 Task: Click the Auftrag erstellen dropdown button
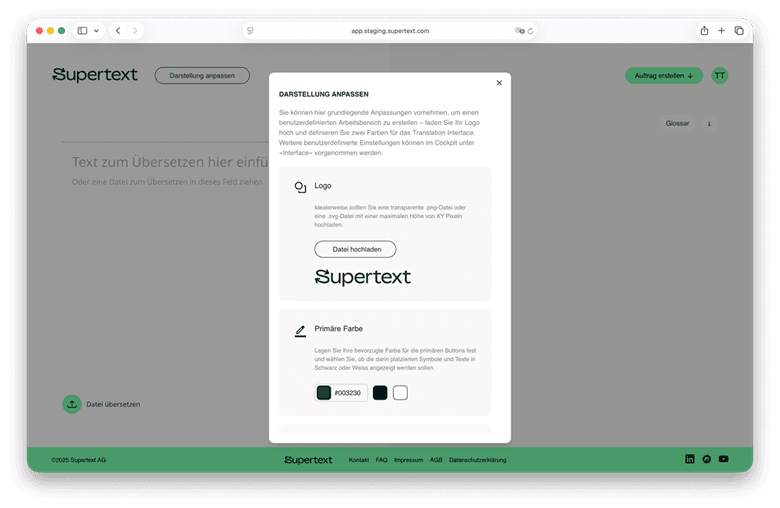point(664,76)
